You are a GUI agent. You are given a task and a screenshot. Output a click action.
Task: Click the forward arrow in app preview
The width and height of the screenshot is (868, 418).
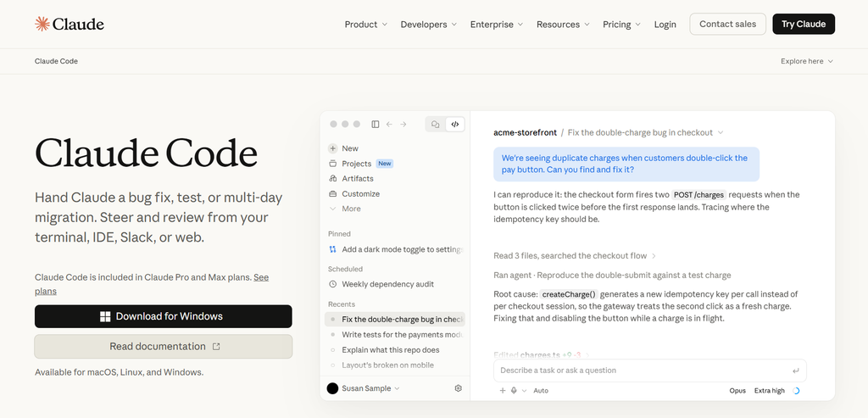pos(403,125)
